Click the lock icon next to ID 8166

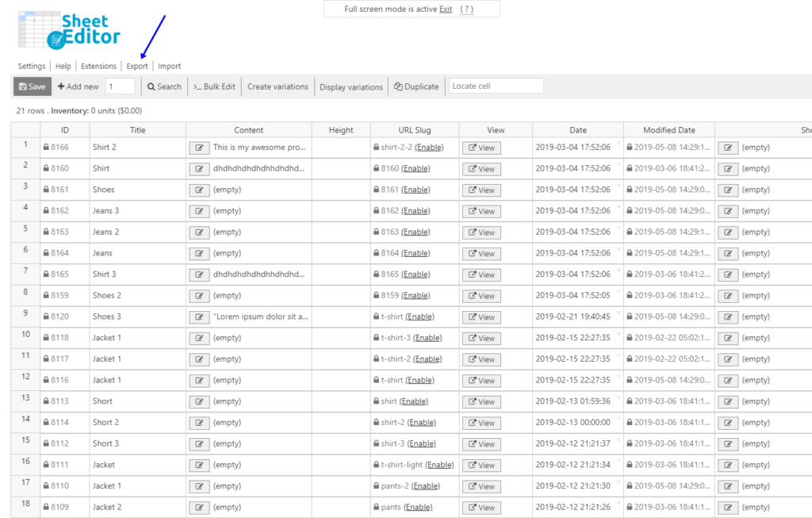pos(44,148)
